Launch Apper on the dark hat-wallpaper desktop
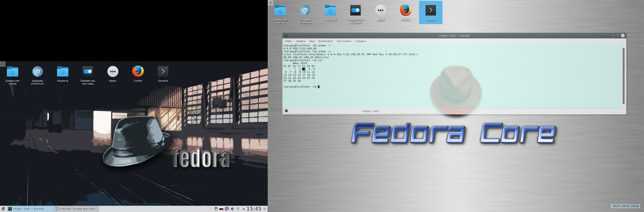644x212 pixels. click(113, 74)
